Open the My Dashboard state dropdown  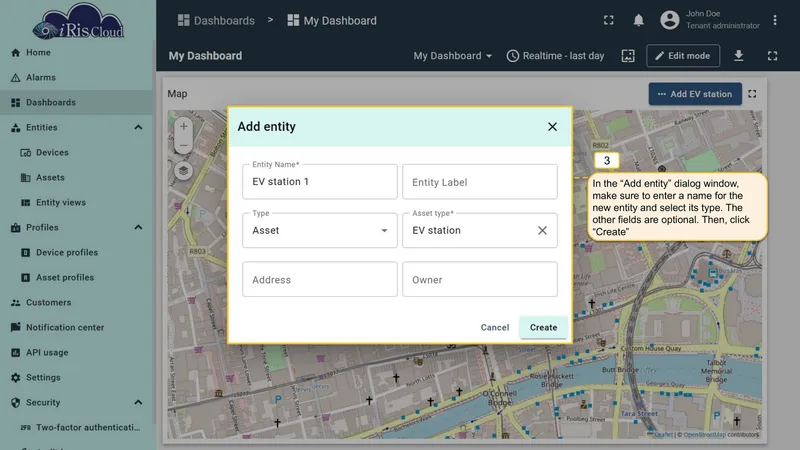[453, 56]
